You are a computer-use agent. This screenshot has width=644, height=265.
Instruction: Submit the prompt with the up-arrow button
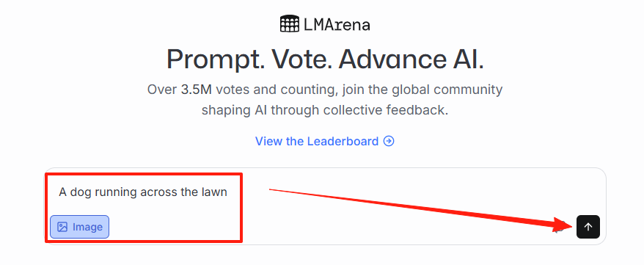point(588,227)
